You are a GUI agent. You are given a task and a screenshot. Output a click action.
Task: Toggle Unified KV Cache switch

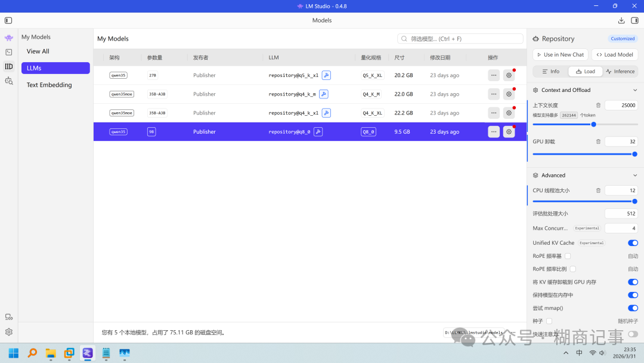tap(633, 243)
